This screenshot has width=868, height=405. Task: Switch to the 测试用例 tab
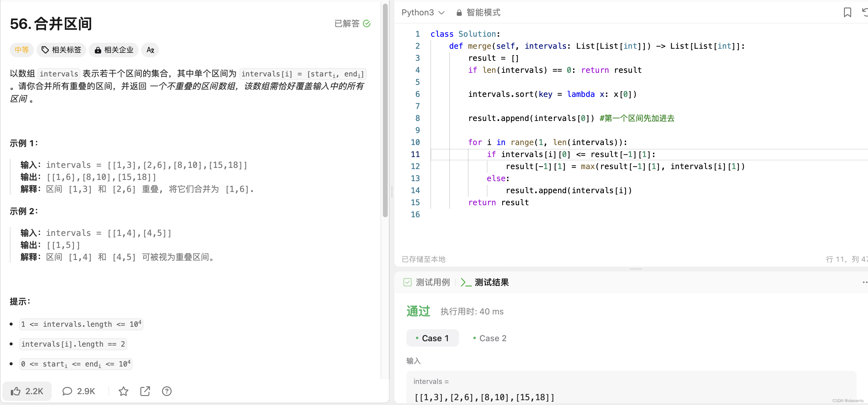click(433, 282)
